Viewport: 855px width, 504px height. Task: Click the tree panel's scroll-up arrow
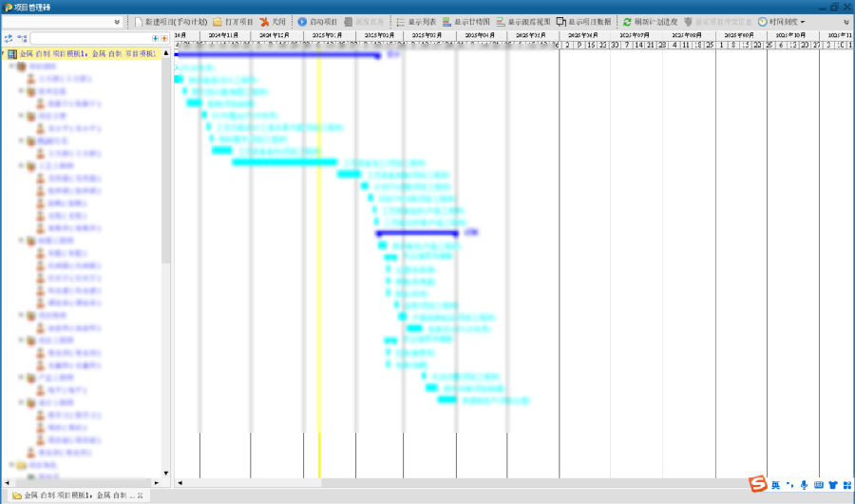click(x=165, y=53)
